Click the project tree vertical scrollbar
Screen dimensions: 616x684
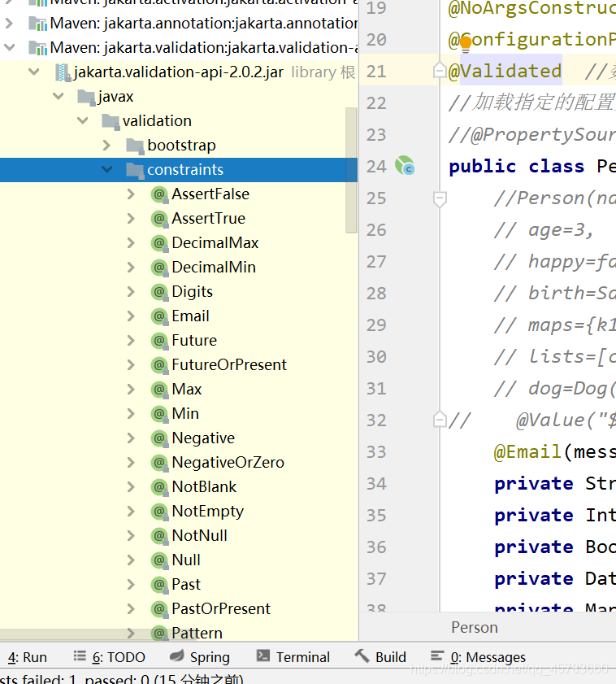(351, 170)
